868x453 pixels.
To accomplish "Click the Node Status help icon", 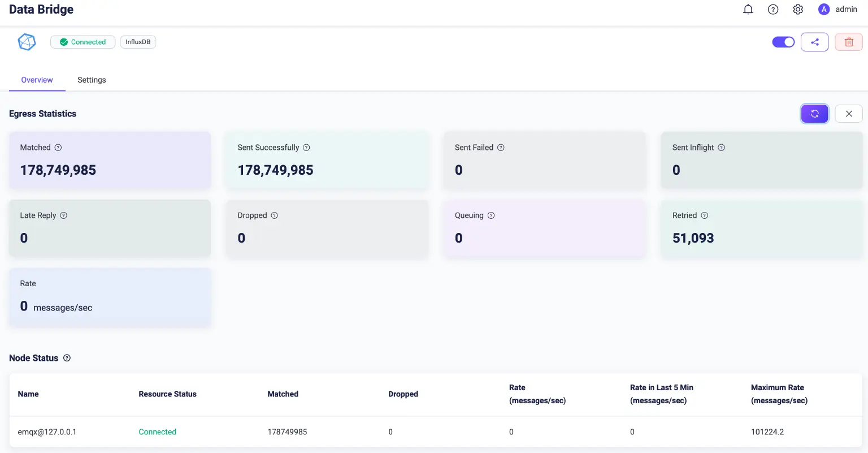I will [67, 358].
